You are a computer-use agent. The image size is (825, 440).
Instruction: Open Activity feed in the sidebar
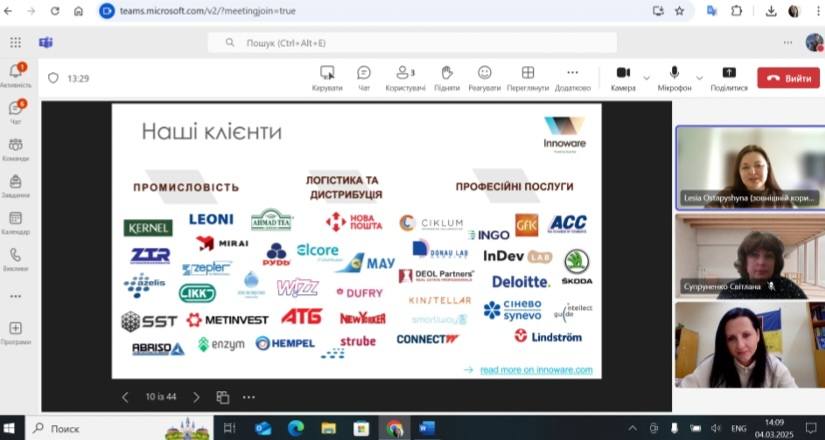point(16,75)
